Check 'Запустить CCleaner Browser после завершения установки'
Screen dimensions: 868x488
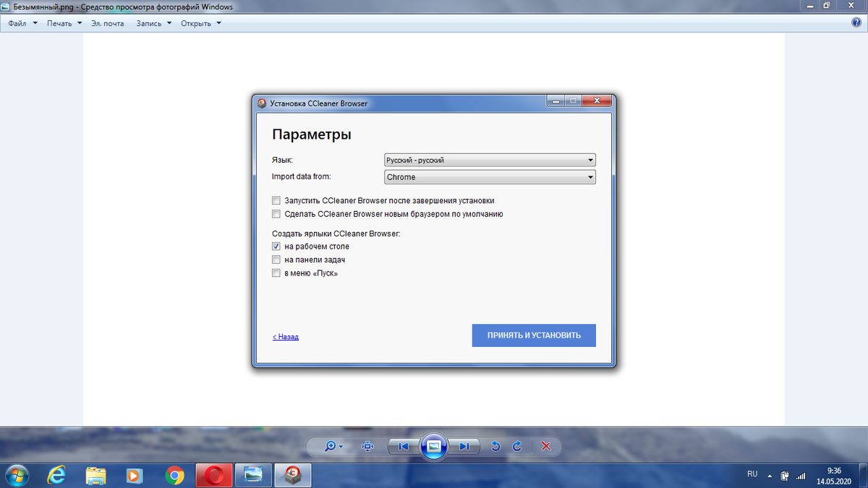tap(276, 200)
